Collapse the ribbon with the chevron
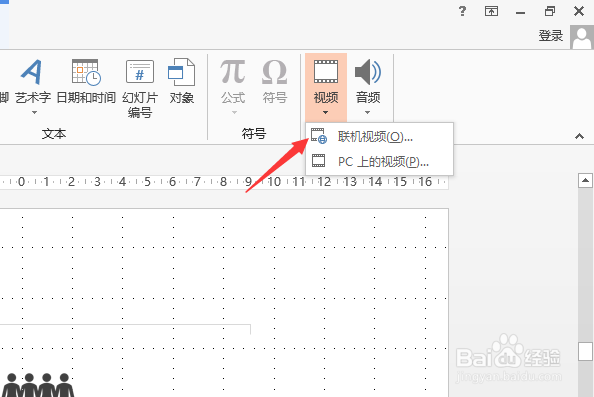 tap(579, 136)
